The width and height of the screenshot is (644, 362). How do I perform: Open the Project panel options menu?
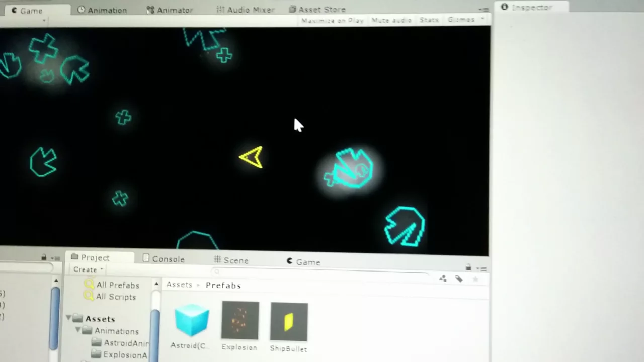tap(482, 268)
